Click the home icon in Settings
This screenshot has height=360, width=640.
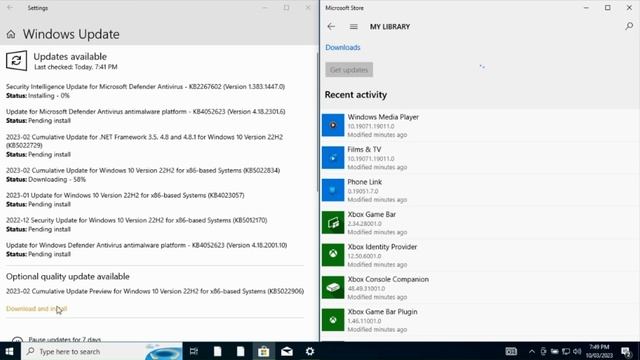point(11,34)
